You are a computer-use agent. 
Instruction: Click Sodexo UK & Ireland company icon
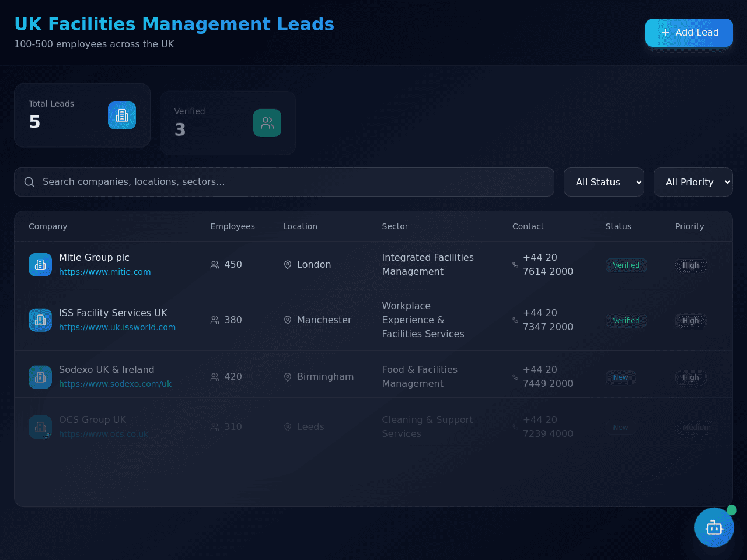click(x=40, y=377)
